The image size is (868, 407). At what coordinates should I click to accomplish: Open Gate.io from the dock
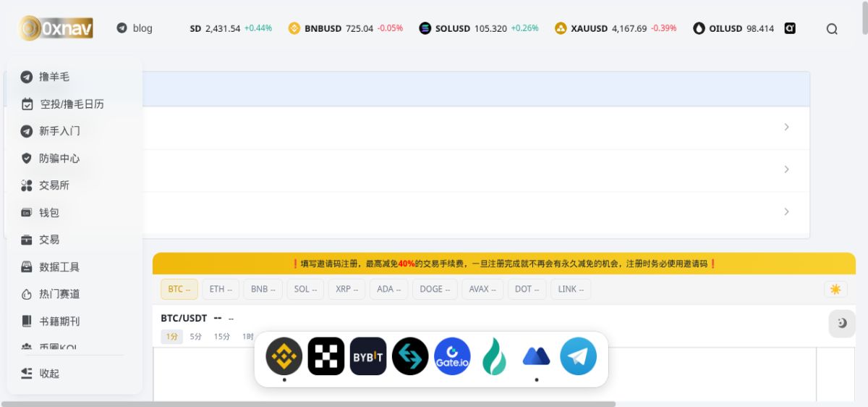click(452, 356)
